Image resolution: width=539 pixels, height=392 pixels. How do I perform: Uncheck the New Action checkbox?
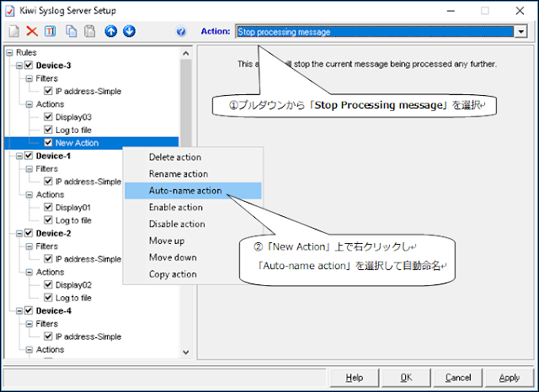48,143
